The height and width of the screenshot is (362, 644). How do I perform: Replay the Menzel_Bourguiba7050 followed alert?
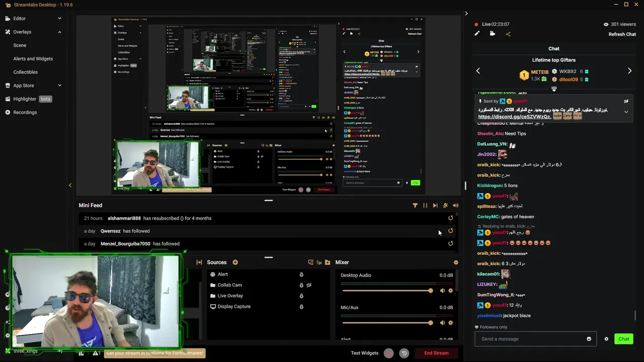pyautogui.click(x=450, y=243)
